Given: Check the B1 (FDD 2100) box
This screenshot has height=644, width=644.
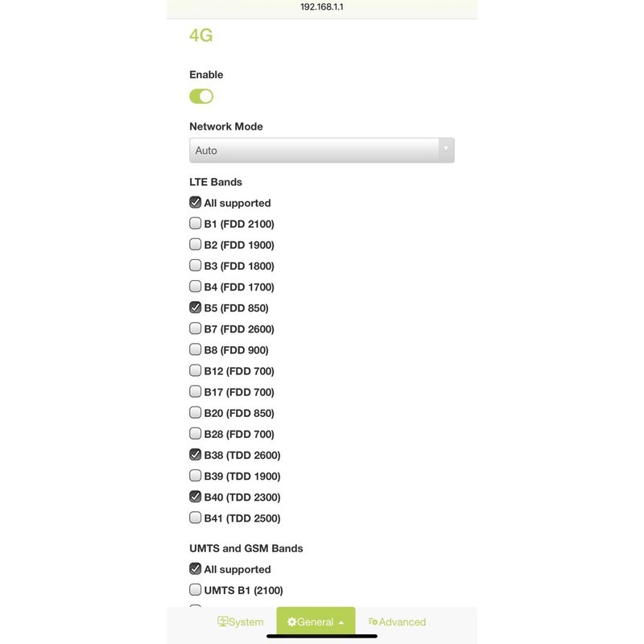Looking at the screenshot, I should [195, 224].
